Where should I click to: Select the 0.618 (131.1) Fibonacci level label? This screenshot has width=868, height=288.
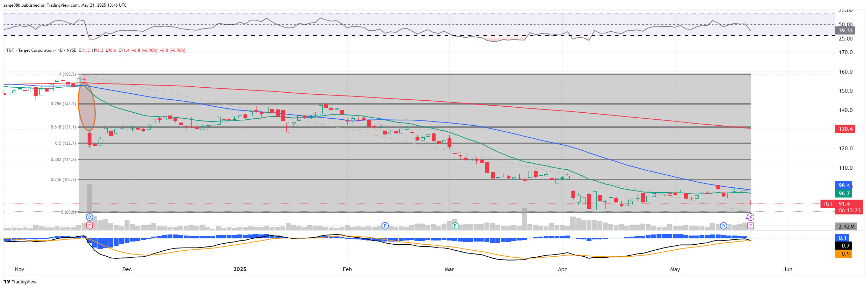pos(63,127)
